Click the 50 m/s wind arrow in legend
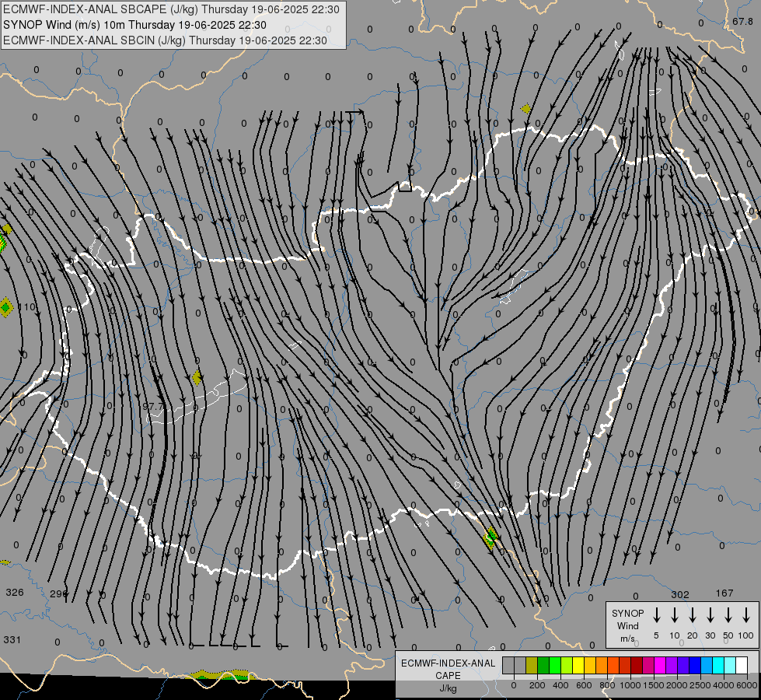This screenshot has height=700, width=761. pyautogui.click(x=728, y=614)
